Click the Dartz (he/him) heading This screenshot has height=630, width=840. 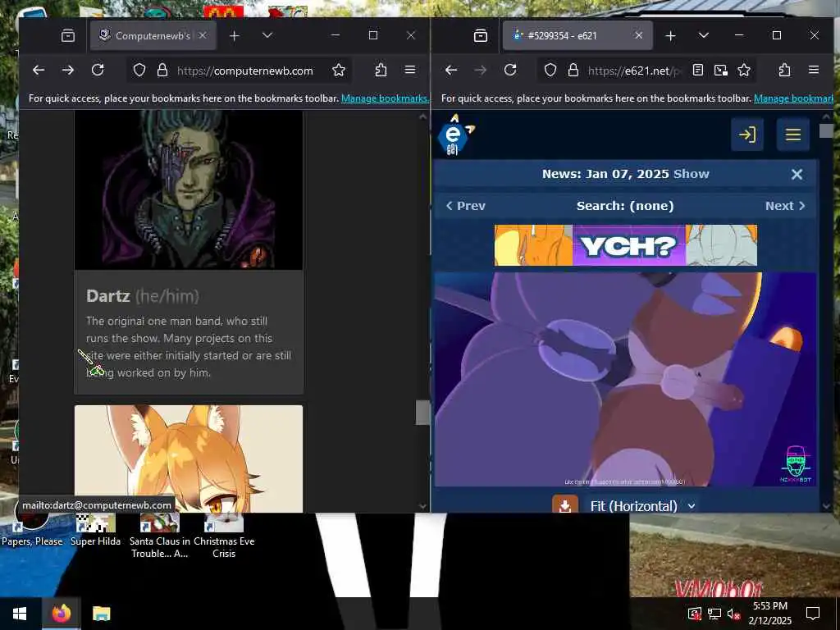143,295
